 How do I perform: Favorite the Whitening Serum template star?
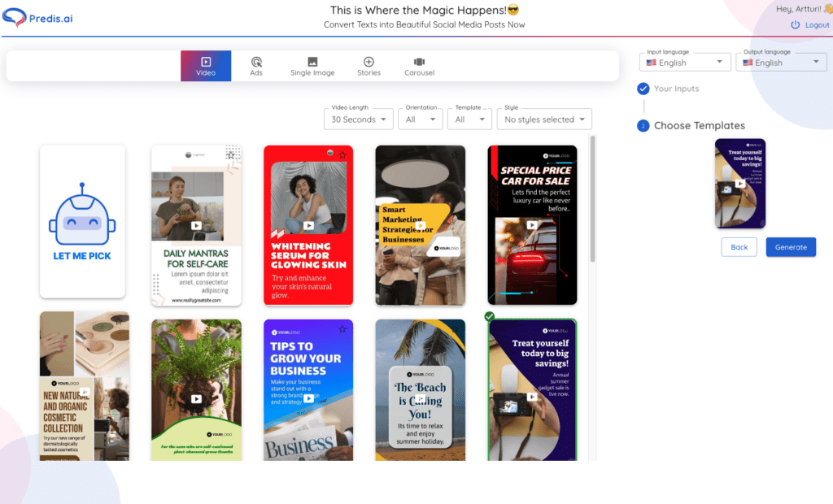pos(342,155)
